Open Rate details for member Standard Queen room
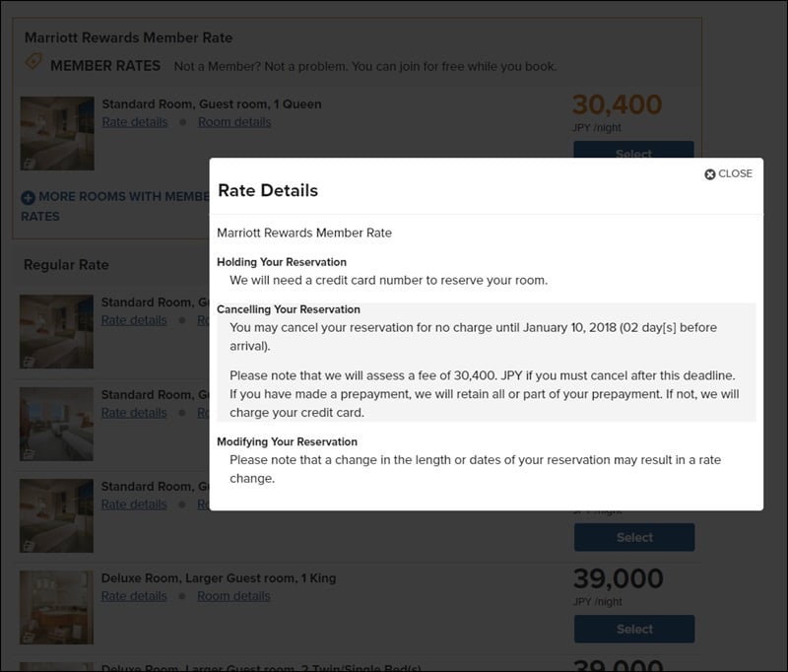This screenshot has width=788, height=672. tap(135, 122)
